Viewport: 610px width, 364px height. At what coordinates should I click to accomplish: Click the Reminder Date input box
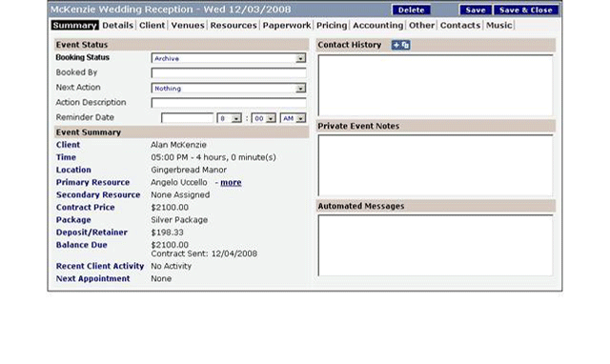[187, 118]
